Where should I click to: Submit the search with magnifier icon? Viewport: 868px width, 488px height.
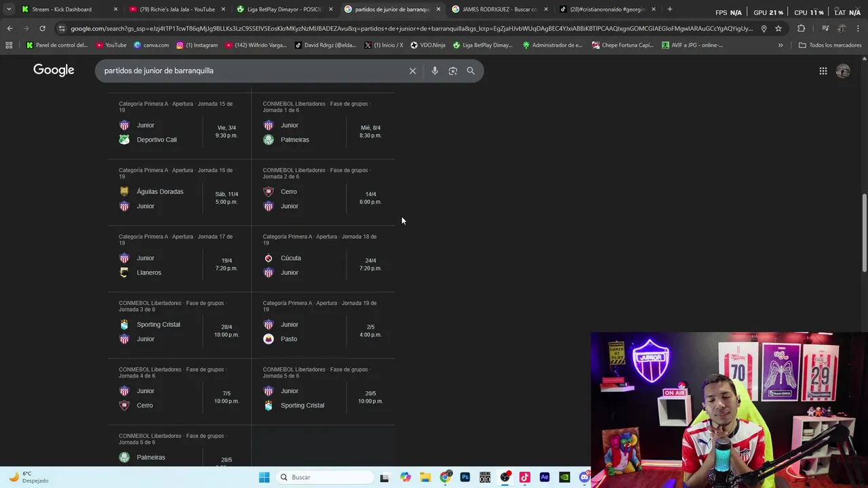coord(471,70)
